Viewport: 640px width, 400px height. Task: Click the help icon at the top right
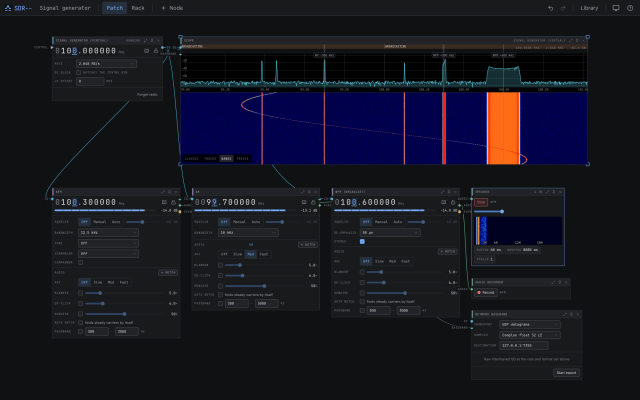point(630,8)
